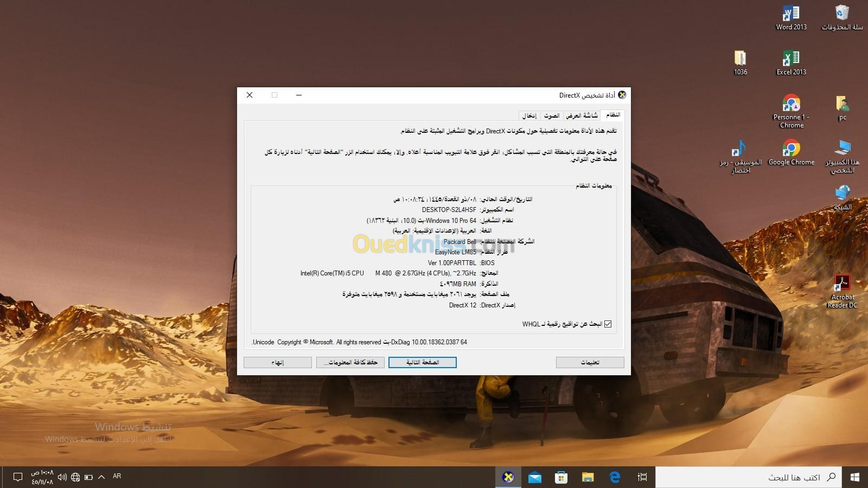The image size is (868, 488).
Task: Close the DirectX diagnostic window
Action: point(250,95)
